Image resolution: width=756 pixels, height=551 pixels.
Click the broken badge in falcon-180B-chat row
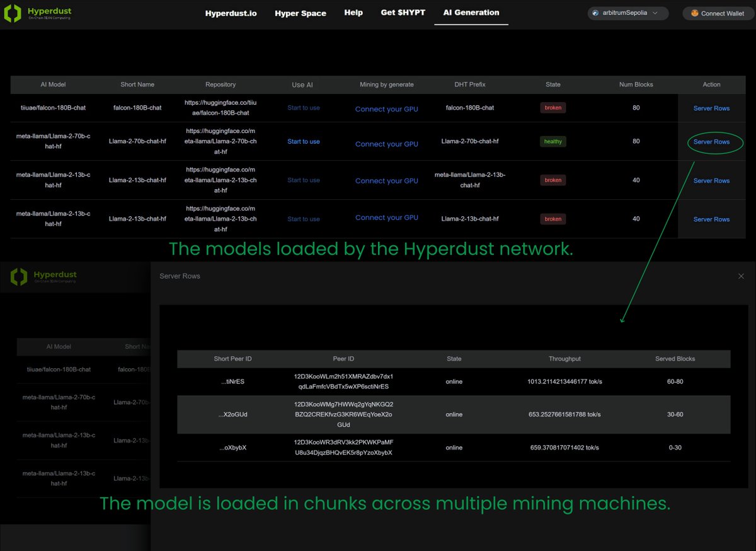[x=553, y=108]
